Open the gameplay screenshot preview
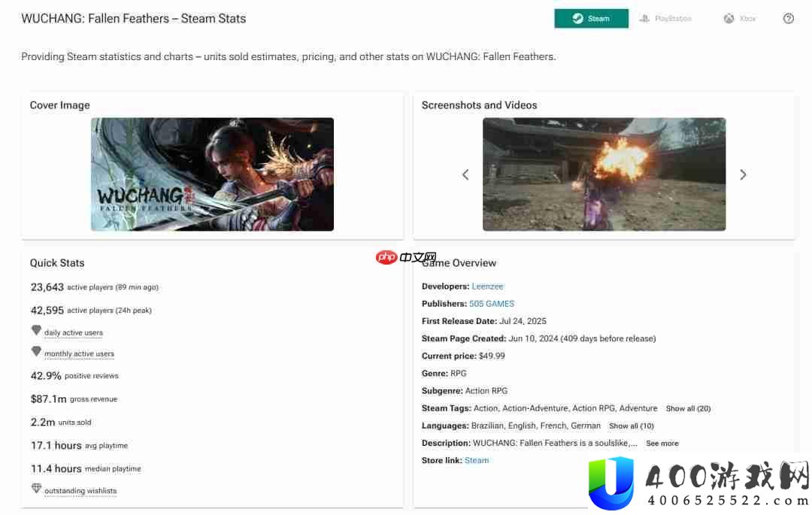812x515 pixels. point(604,174)
